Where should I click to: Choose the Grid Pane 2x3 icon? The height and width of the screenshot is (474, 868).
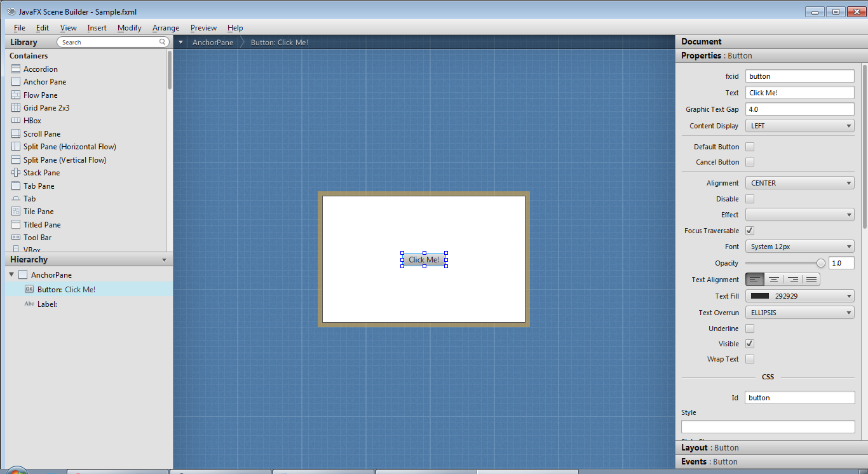16,107
